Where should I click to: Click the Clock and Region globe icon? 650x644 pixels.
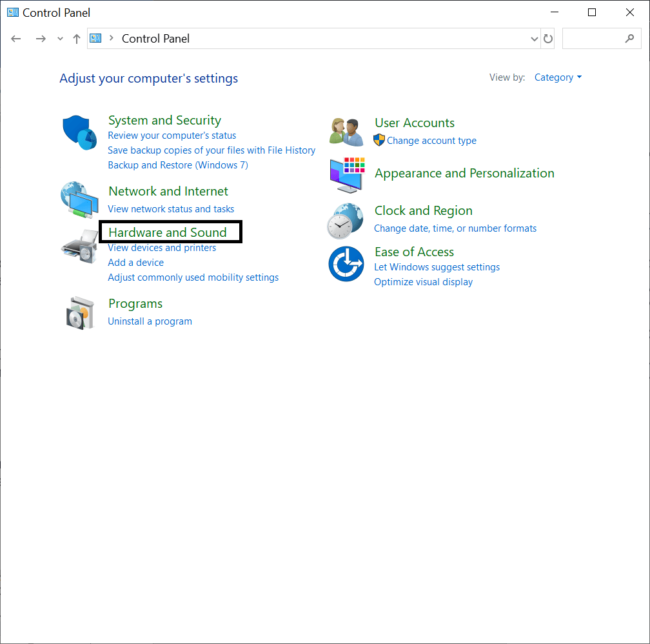(346, 219)
